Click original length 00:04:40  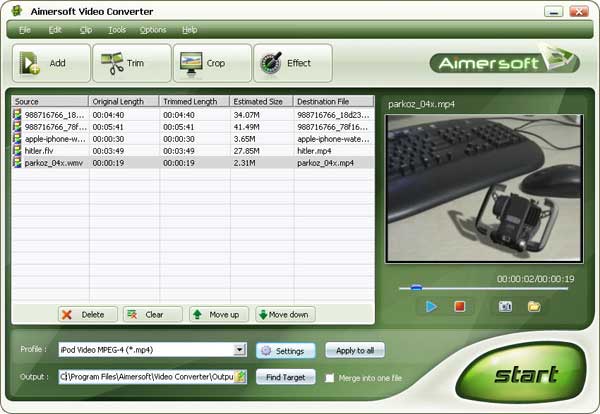coord(108,115)
